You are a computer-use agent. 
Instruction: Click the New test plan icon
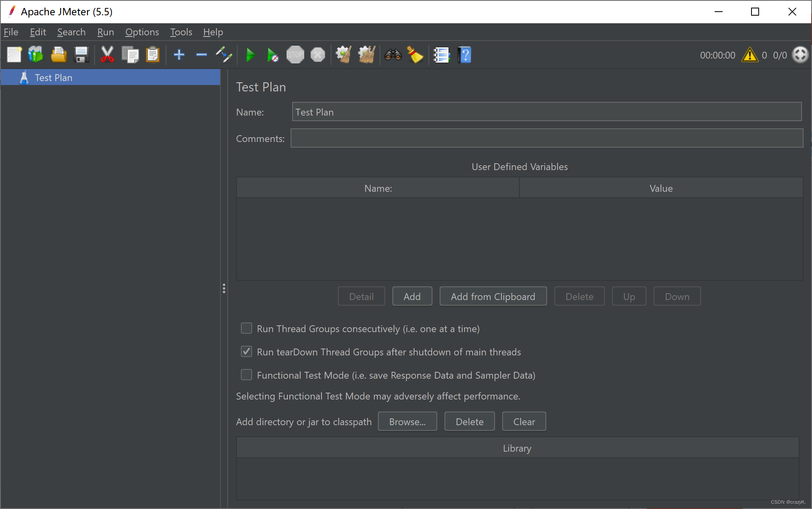(14, 55)
